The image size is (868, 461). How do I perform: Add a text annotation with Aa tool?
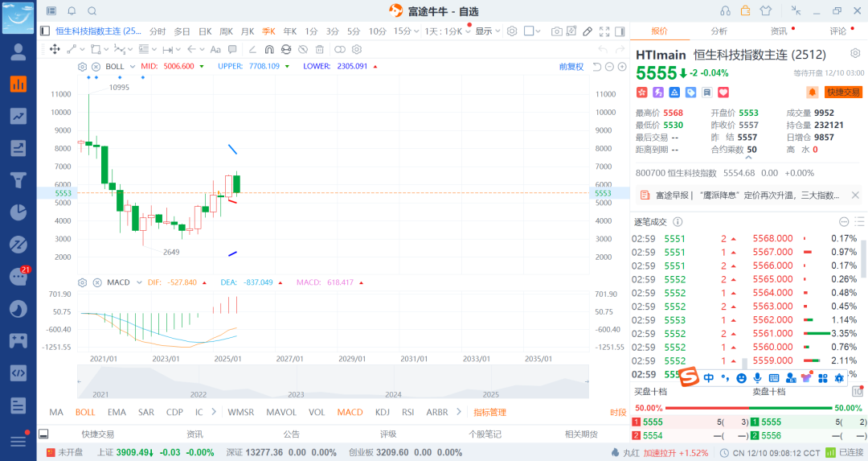tap(215, 49)
